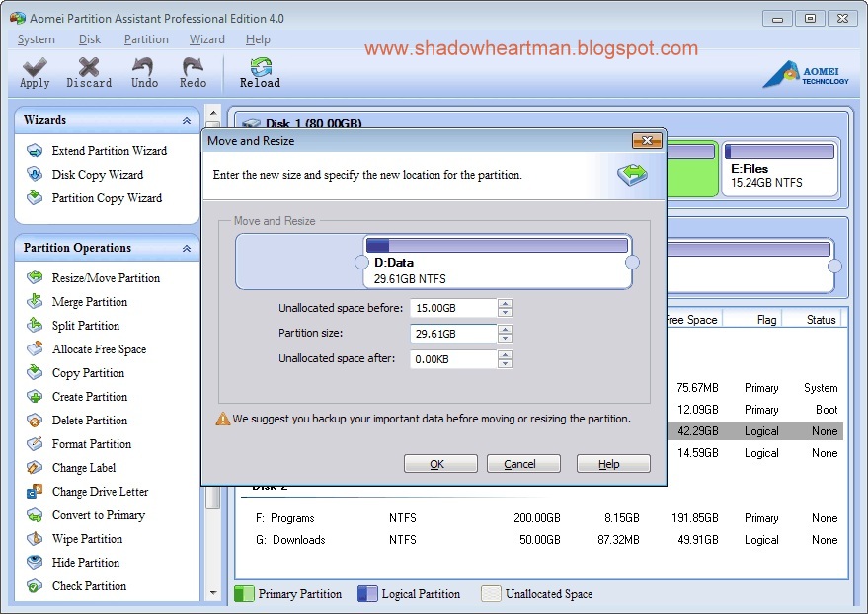Click the Unallocated space before field
This screenshot has height=614, width=868.
tap(453, 308)
